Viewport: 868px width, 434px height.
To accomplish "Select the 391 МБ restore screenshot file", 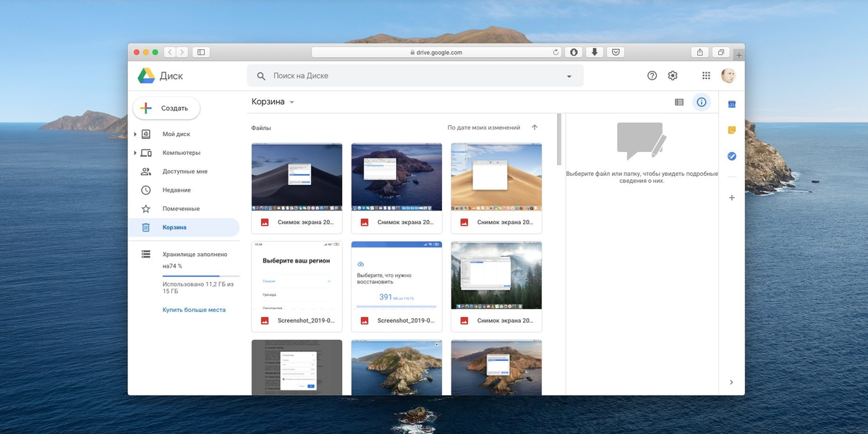I will point(396,286).
